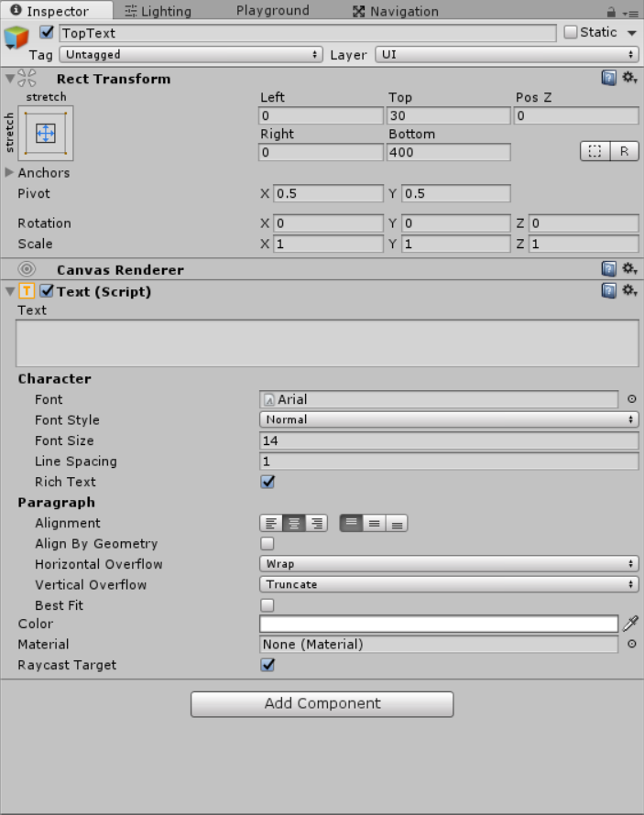Open Rect Transform help reference icon
The height and width of the screenshot is (815, 644).
coord(608,78)
